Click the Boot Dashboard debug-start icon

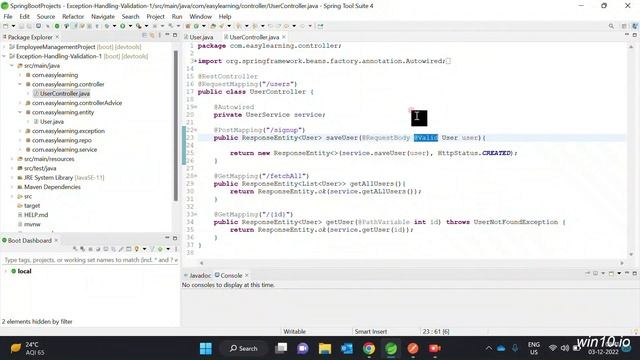pyautogui.click(x=82, y=249)
